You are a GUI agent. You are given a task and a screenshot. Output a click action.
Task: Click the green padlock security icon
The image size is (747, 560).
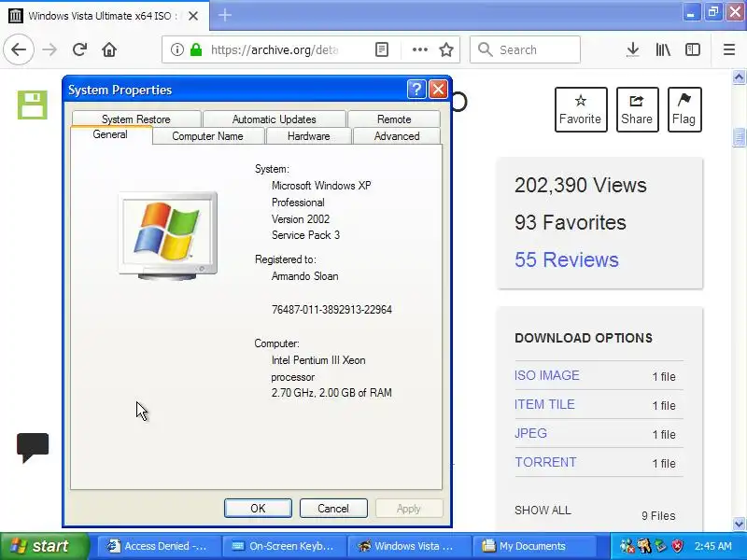click(x=196, y=49)
